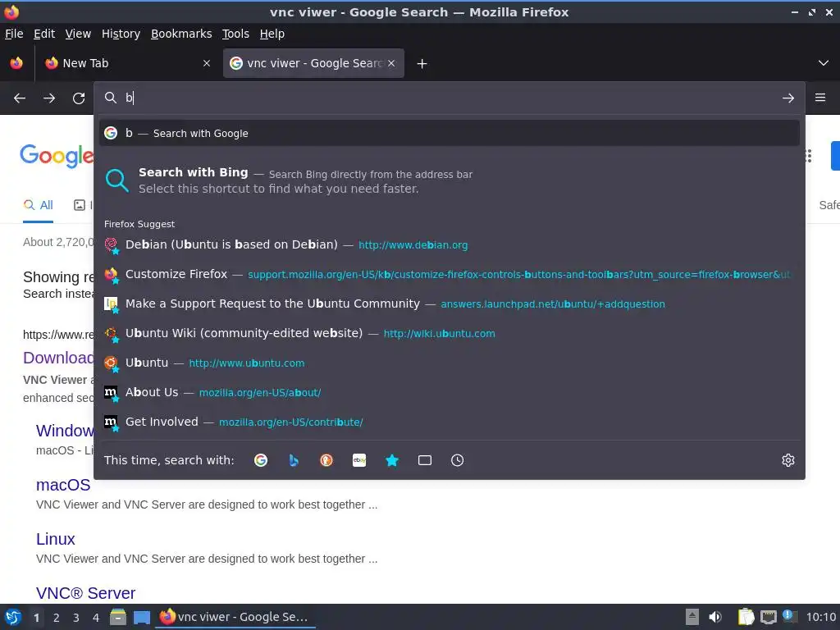Open the Tools menu

click(235, 34)
